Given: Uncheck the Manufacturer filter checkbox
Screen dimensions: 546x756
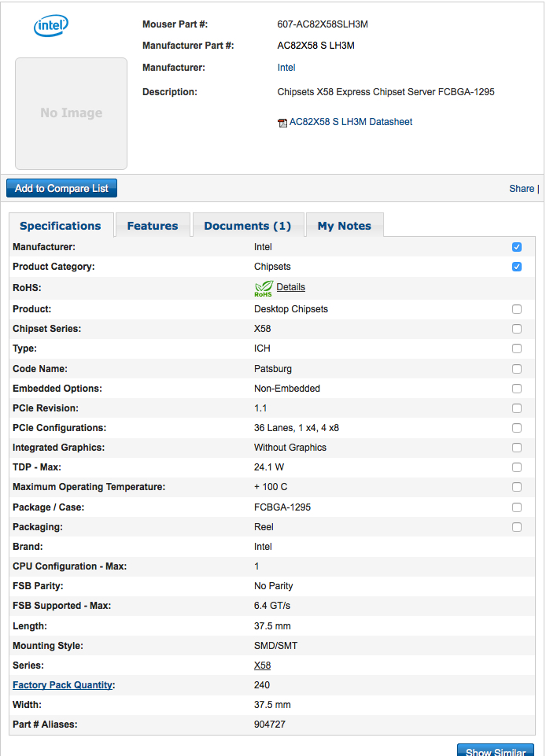Looking at the screenshot, I should pyautogui.click(x=517, y=247).
